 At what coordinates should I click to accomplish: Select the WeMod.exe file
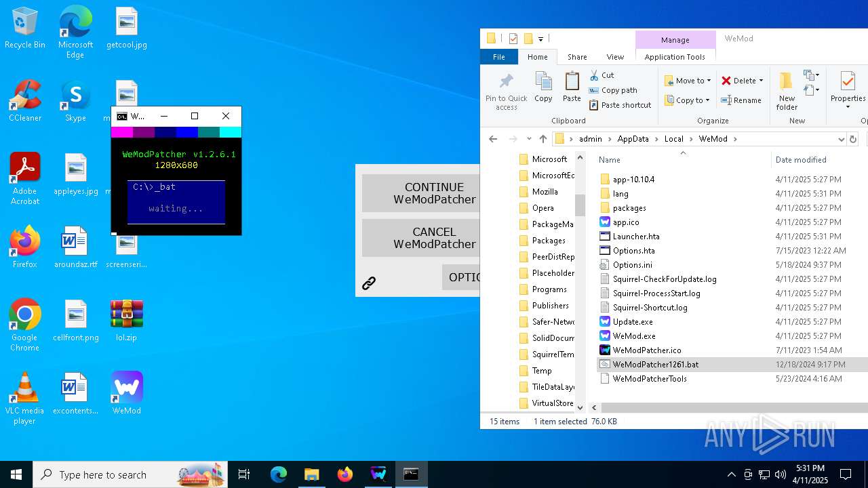click(x=634, y=336)
